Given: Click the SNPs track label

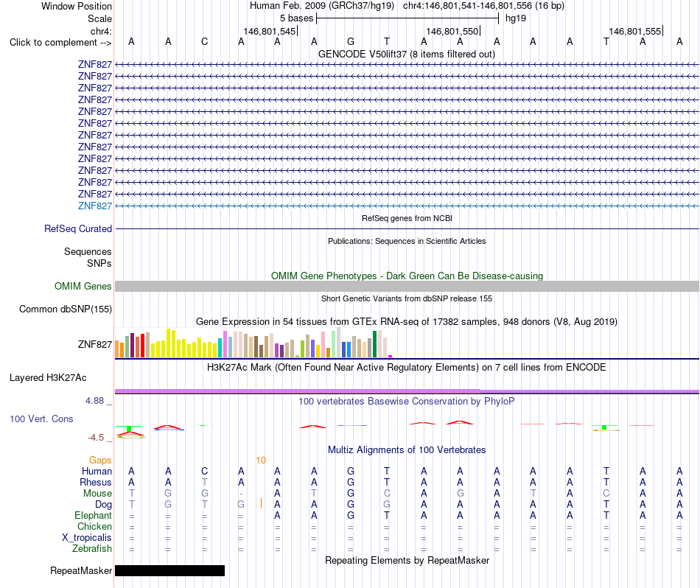Looking at the screenshot, I should tap(99, 263).
